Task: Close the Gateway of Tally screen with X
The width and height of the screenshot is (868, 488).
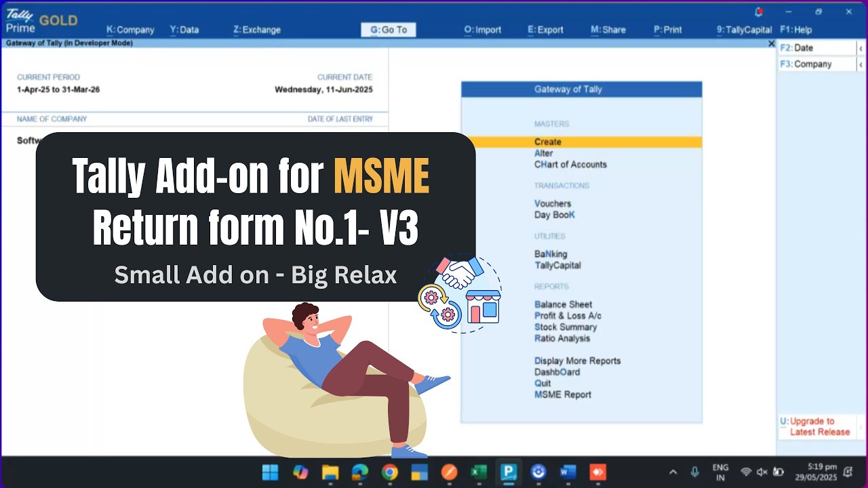Action: click(x=771, y=43)
